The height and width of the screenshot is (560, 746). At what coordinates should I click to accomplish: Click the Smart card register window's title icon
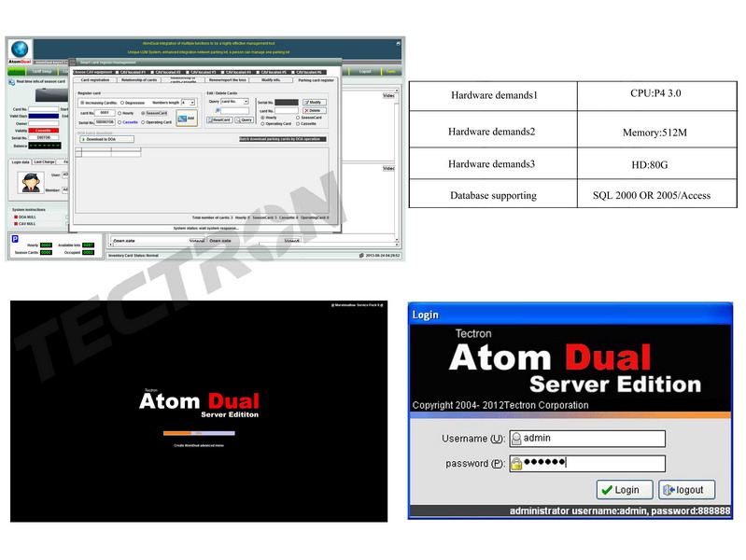(x=73, y=62)
